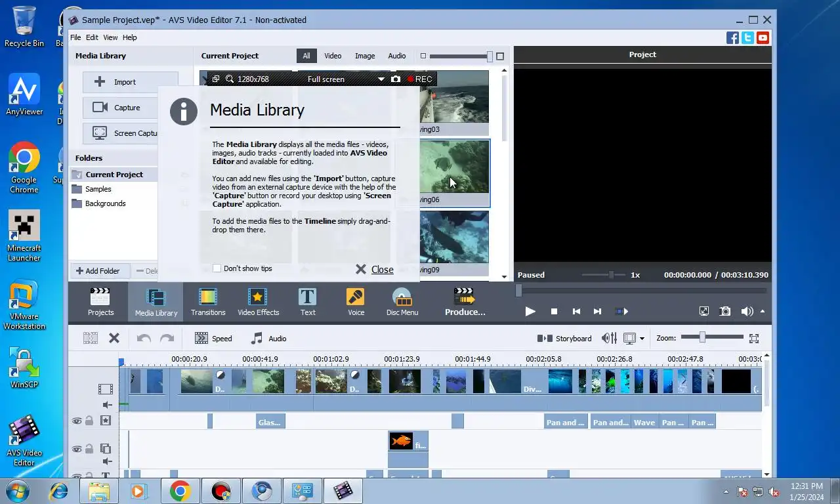840x504 pixels.
Task: Open the Projects section
Action: pos(100,302)
